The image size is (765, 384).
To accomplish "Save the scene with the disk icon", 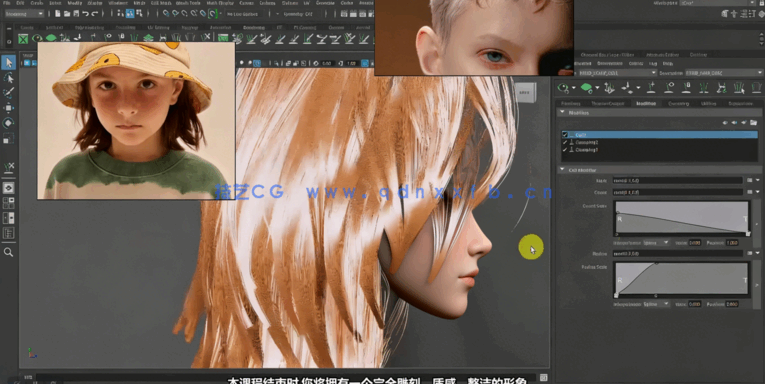I will coord(76,14).
